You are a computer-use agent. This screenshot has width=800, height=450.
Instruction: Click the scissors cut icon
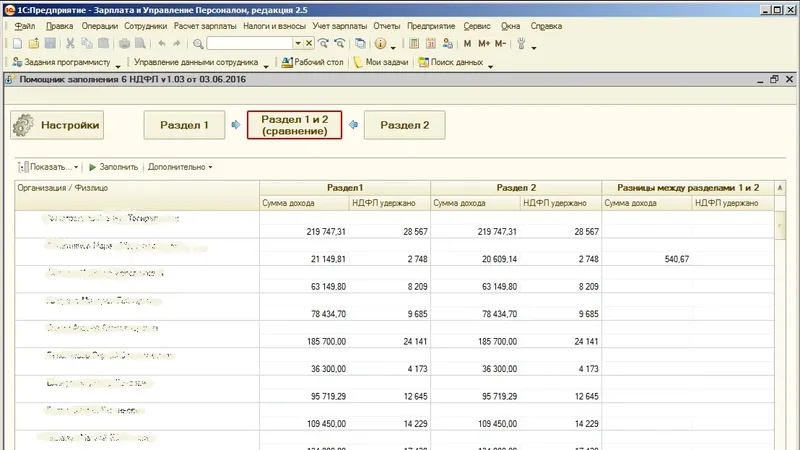(x=70, y=44)
